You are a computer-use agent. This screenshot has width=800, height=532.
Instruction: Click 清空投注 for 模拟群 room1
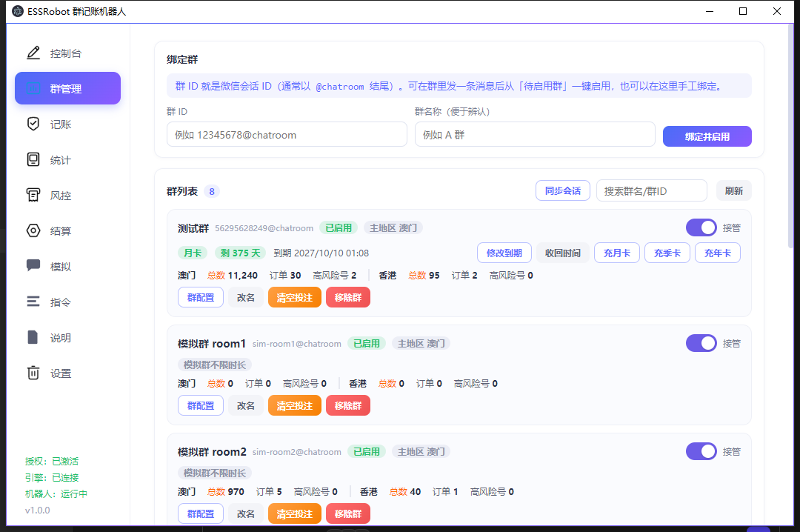tap(294, 405)
